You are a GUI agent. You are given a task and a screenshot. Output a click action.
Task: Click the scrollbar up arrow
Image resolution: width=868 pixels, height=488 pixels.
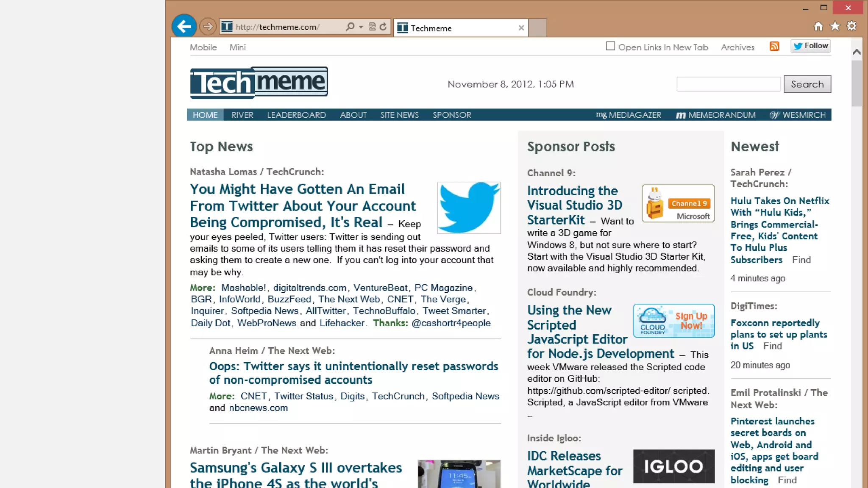point(857,52)
